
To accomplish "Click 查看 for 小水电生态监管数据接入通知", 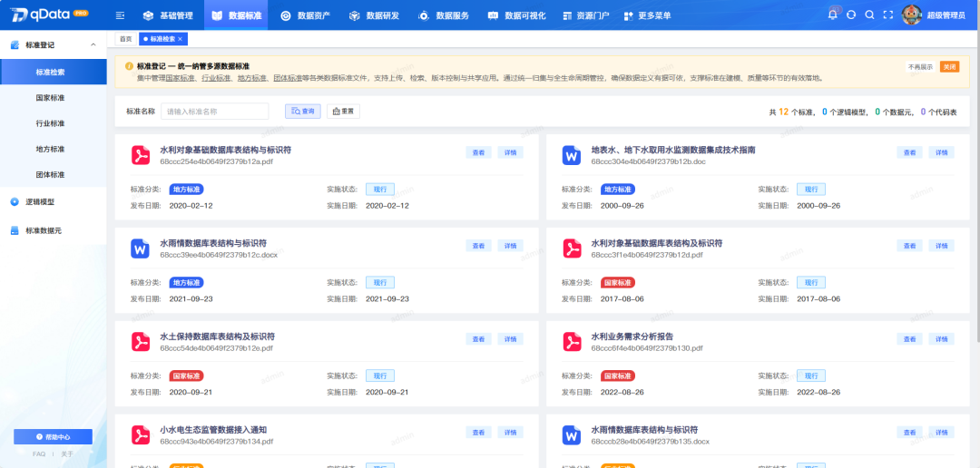I will tap(479, 433).
